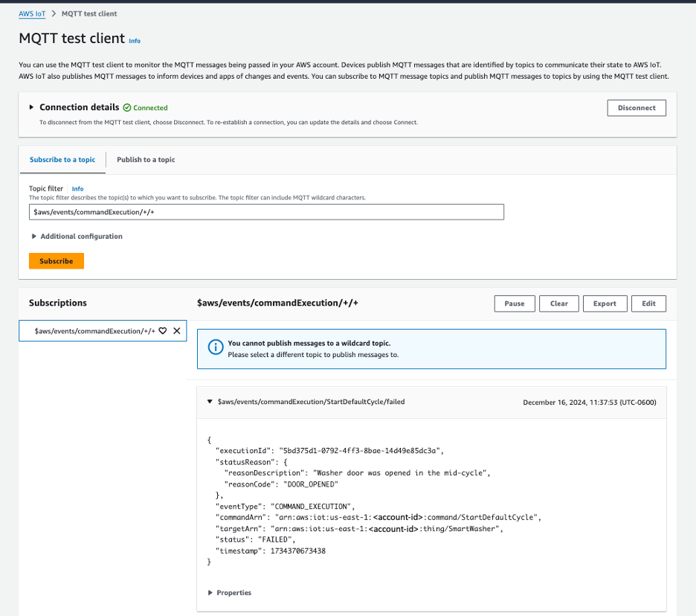Click the orange Subscribe button
The height and width of the screenshot is (616, 696).
click(57, 261)
